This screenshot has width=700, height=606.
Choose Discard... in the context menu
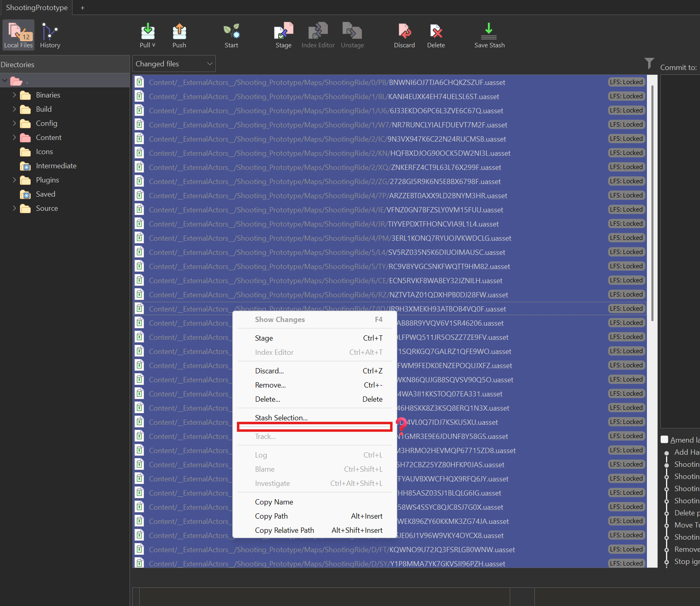point(315,371)
